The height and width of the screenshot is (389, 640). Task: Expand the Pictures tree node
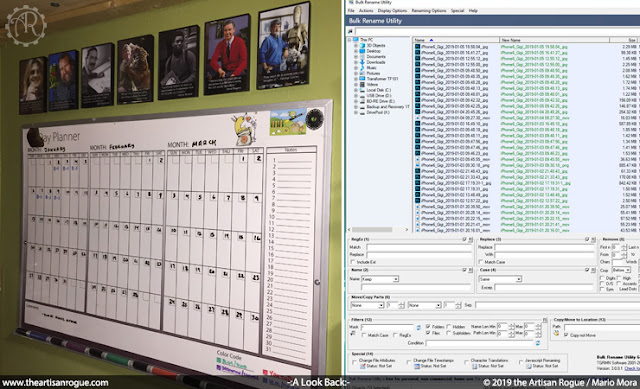coord(356,73)
